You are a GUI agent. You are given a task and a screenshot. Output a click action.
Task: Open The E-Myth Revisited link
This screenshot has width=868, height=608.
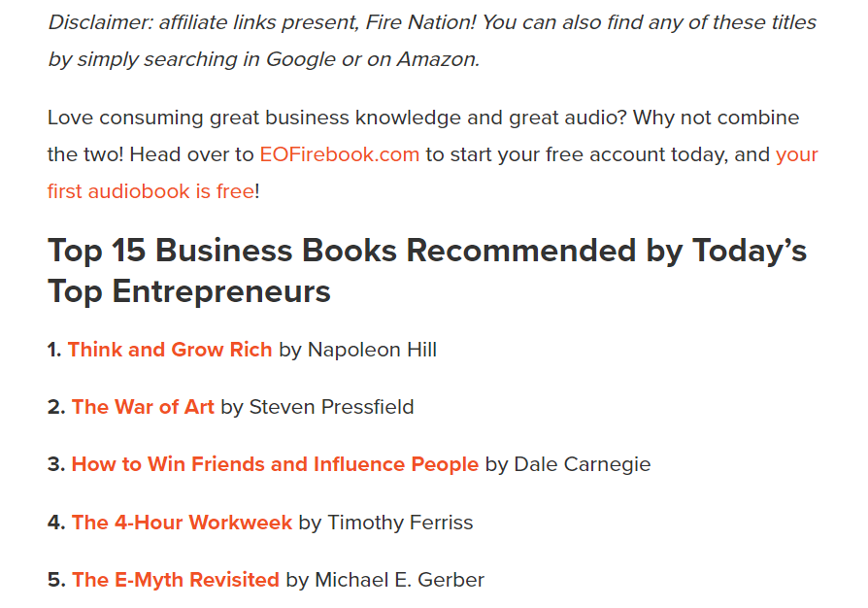tap(176, 580)
